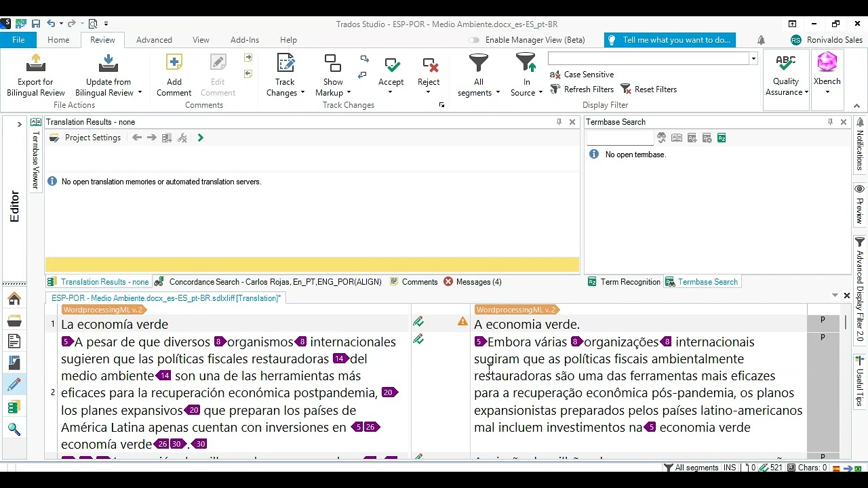The height and width of the screenshot is (488, 868).
Task: Open the File menu tab
Action: point(18,40)
